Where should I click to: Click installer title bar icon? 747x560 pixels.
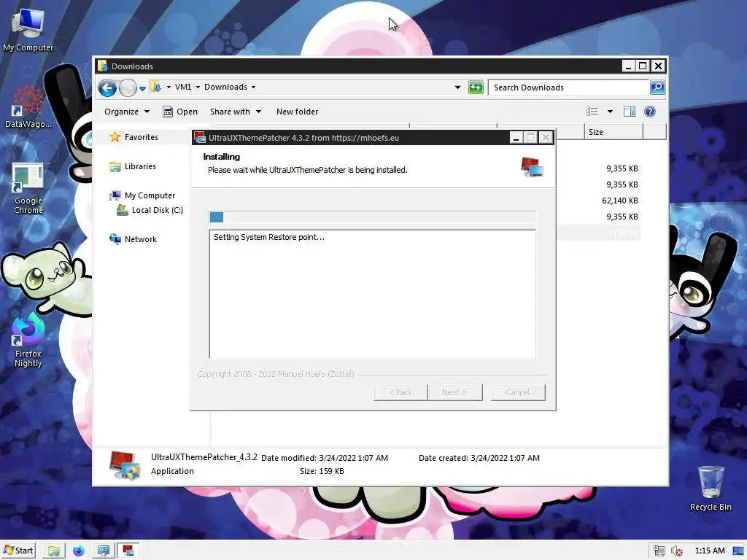200,138
